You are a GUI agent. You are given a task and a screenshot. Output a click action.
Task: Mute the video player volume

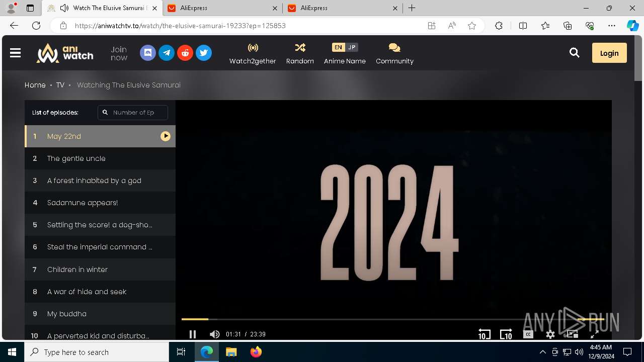[215, 334]
